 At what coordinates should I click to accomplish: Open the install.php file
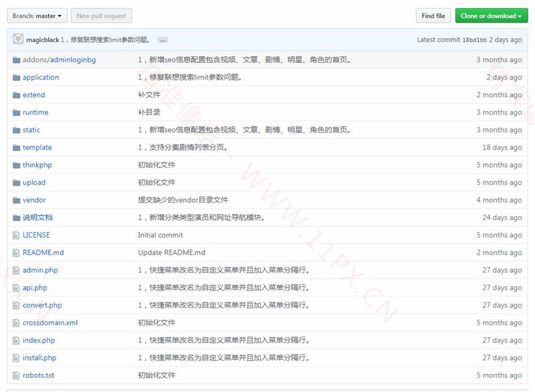coord(39,357)
